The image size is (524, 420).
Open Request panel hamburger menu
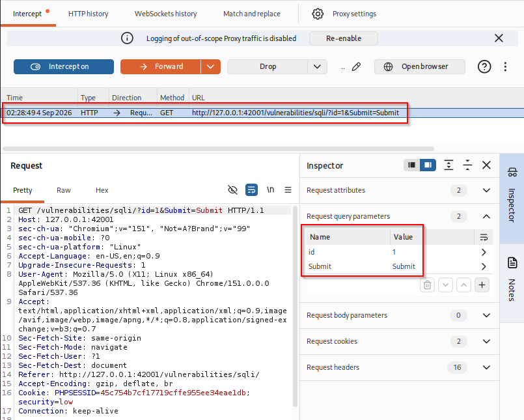288,190
